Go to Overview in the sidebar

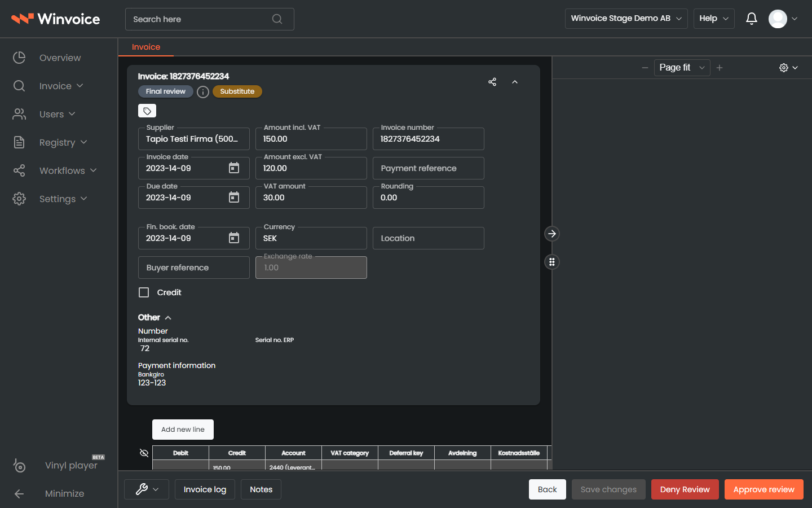pyautogui.click(x=47, y=58)
